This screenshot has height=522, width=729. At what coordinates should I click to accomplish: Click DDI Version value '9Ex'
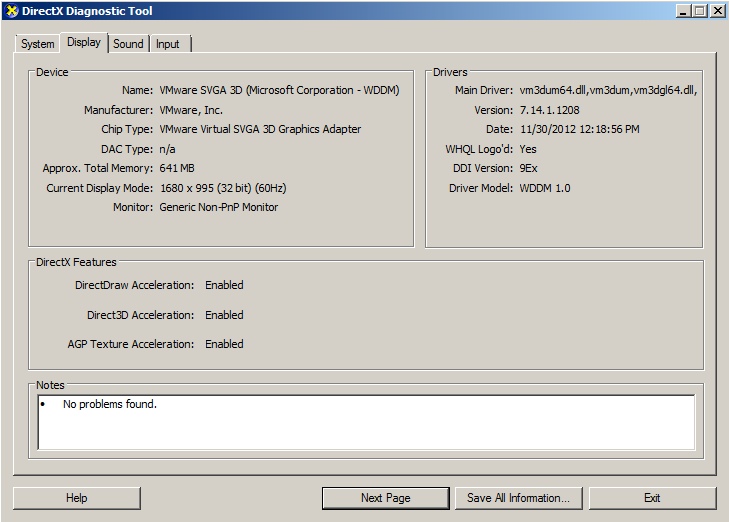529,168
